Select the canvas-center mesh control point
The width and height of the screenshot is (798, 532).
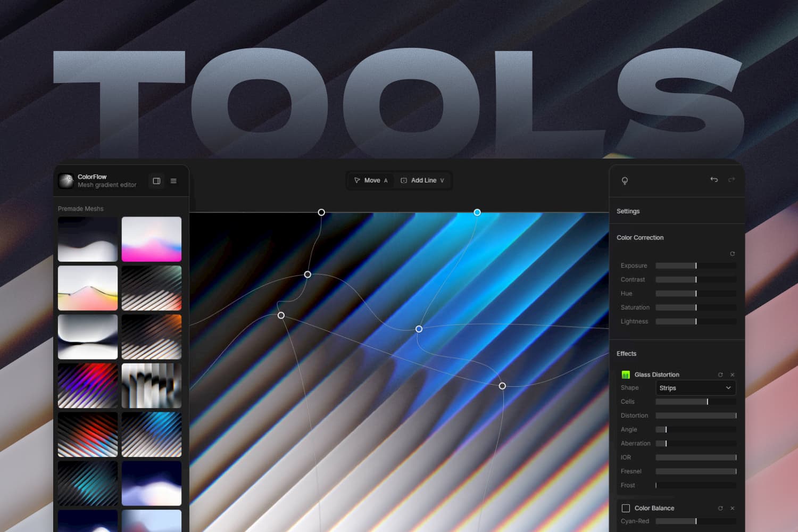tap(419, 329)
